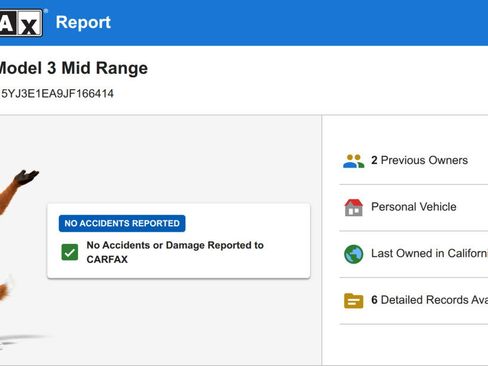Click the CARFAX logo in the header
Image resolution: width=488 pixels, height=366 pixels.
point(21,23)
